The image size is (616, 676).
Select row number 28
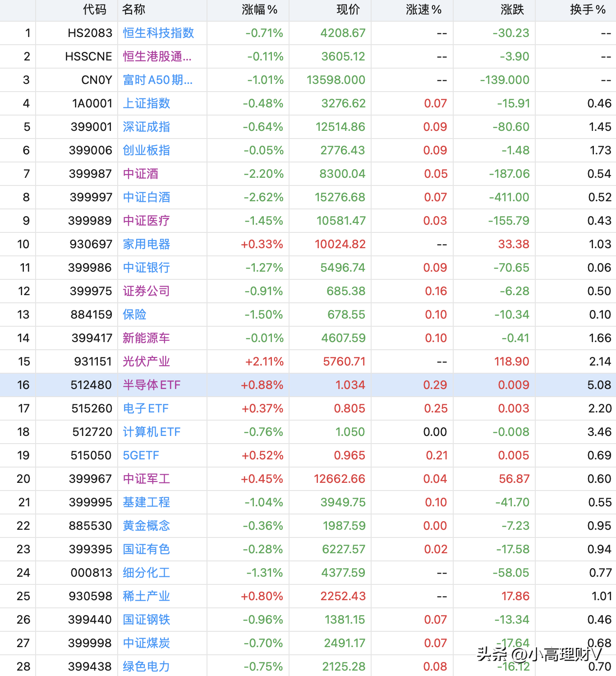pyautogui.click(x=23, y=667)
